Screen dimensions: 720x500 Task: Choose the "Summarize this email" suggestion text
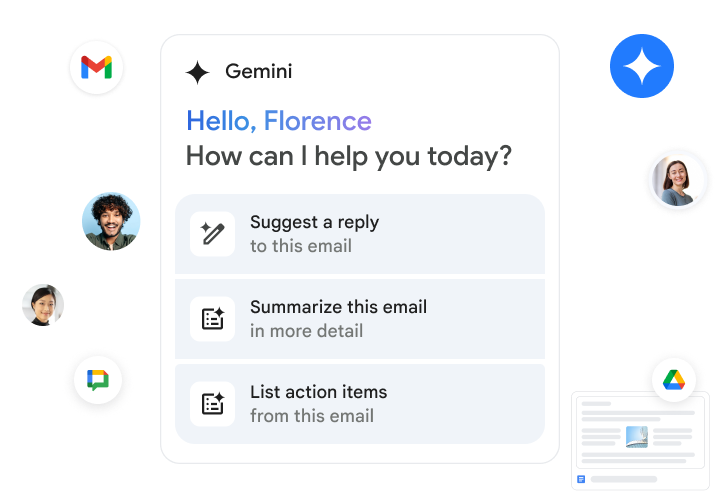click(338, 307)
